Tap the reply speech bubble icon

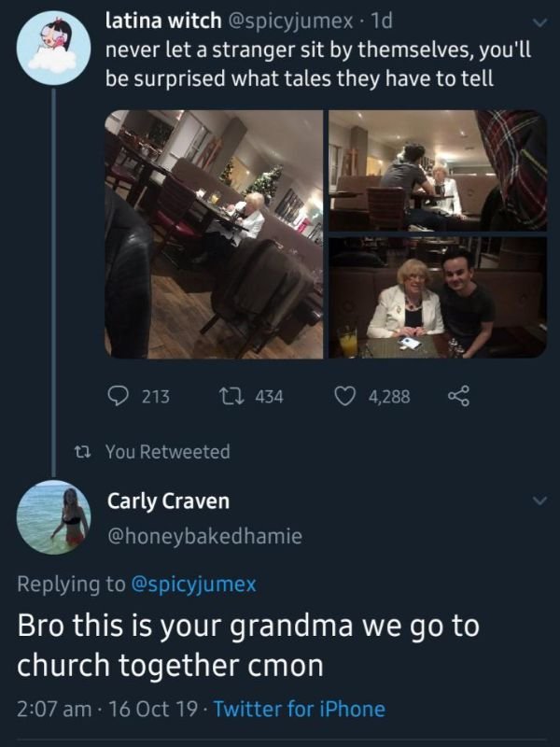pos(118,396)
